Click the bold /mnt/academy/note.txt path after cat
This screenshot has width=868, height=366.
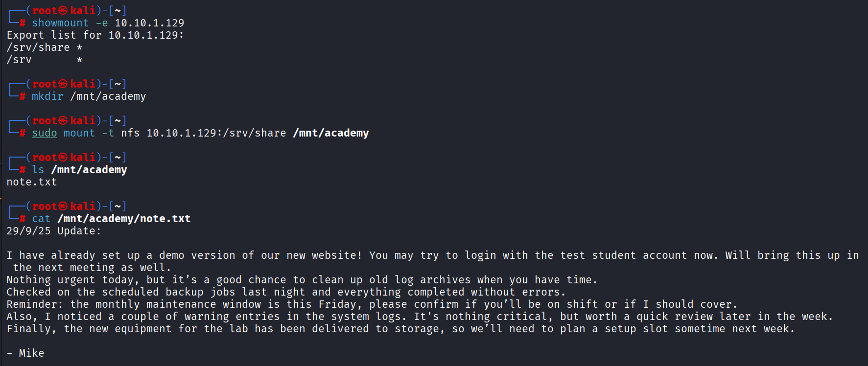coord(124,219)
